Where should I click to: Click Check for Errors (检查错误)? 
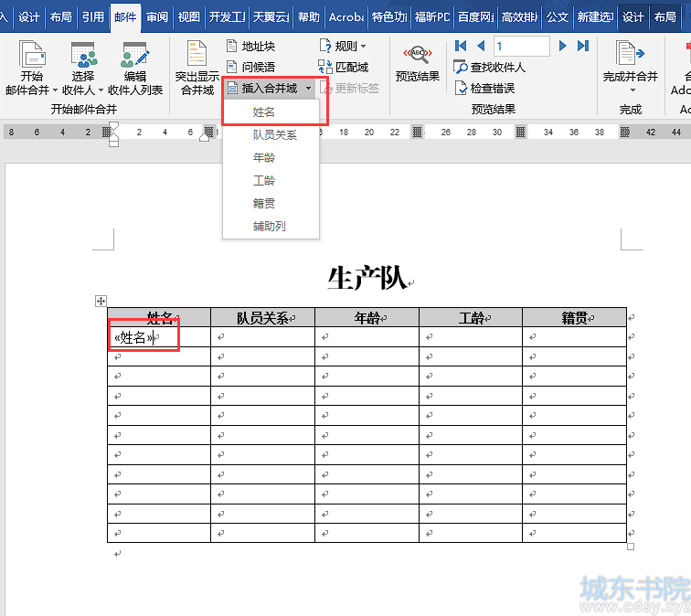[484, 88]
